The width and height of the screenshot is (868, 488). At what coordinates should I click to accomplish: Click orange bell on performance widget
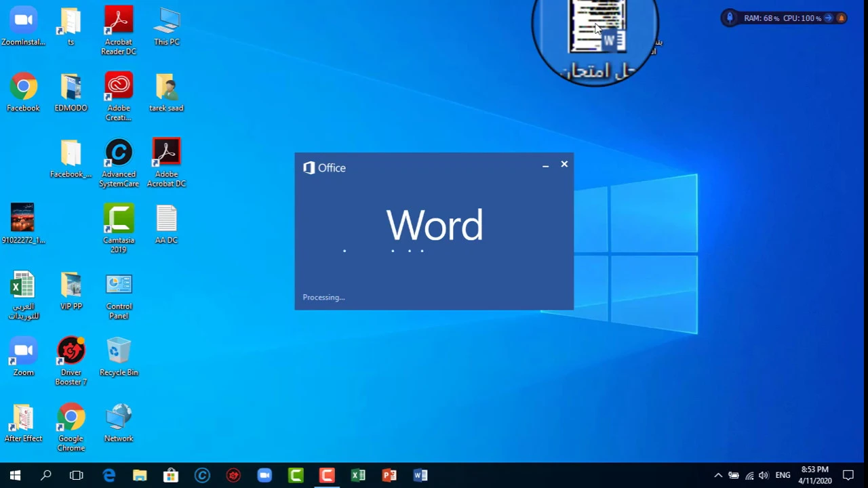(841, 18)
